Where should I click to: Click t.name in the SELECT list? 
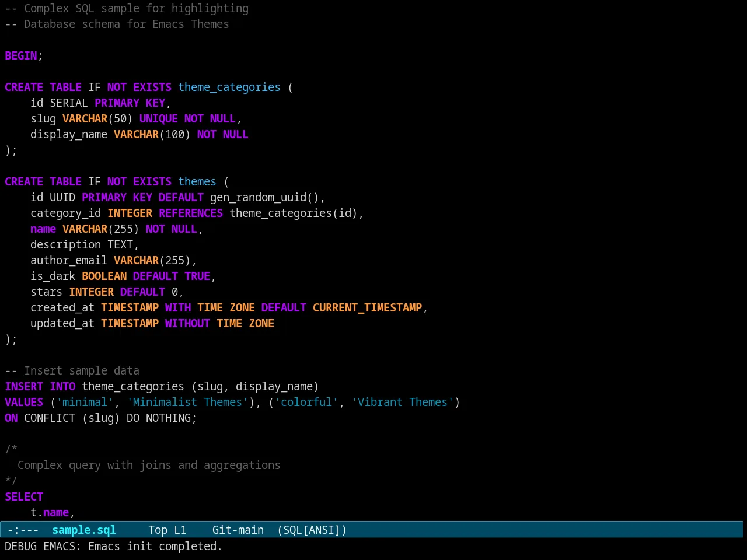click(50, 512)
